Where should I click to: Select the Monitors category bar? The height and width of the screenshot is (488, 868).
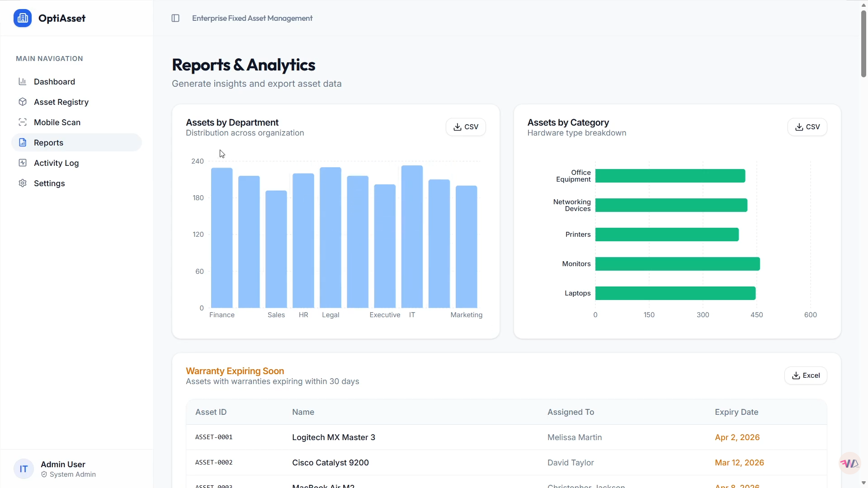tap(677, 264)
